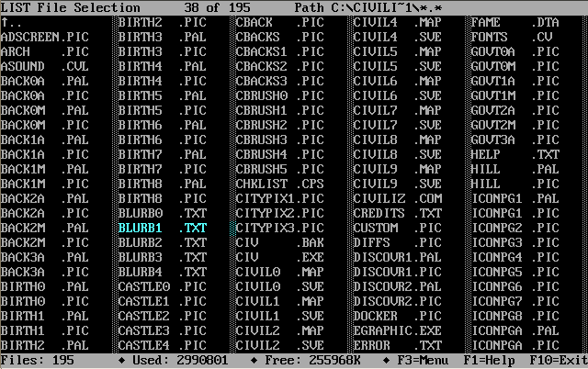Select file BIRTH5 .PIC
The width and height of the screenshot is (588, 369).
click(x=162, y=110)
